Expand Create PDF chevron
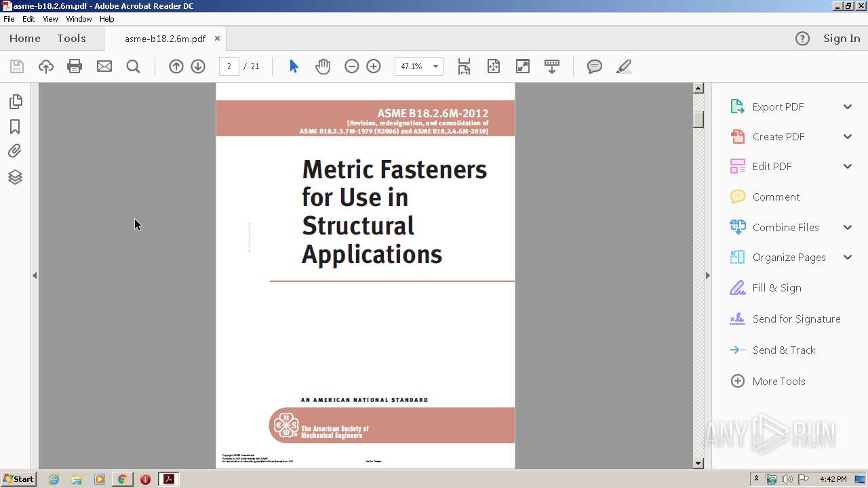The image size is (868, 488). (848, 136)
